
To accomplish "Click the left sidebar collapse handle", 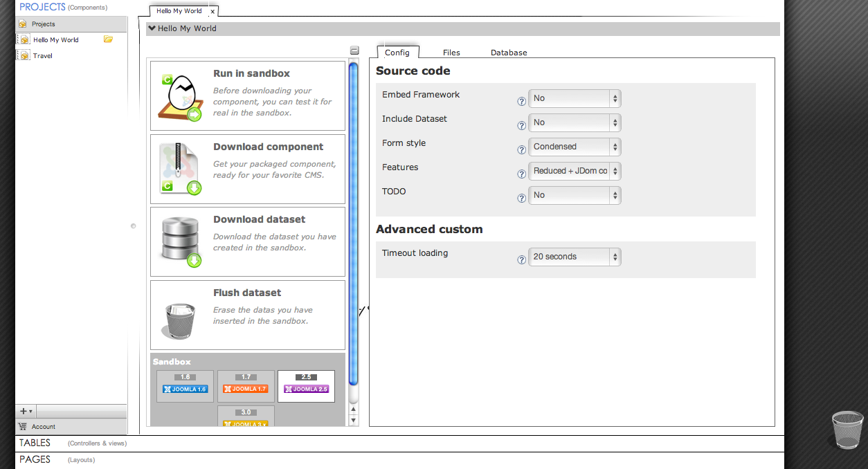I will [x=134, y=226].
